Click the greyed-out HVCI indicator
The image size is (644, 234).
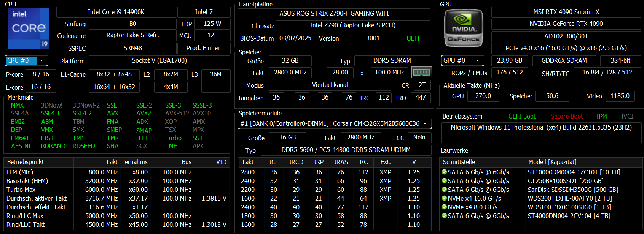[626, 116]
